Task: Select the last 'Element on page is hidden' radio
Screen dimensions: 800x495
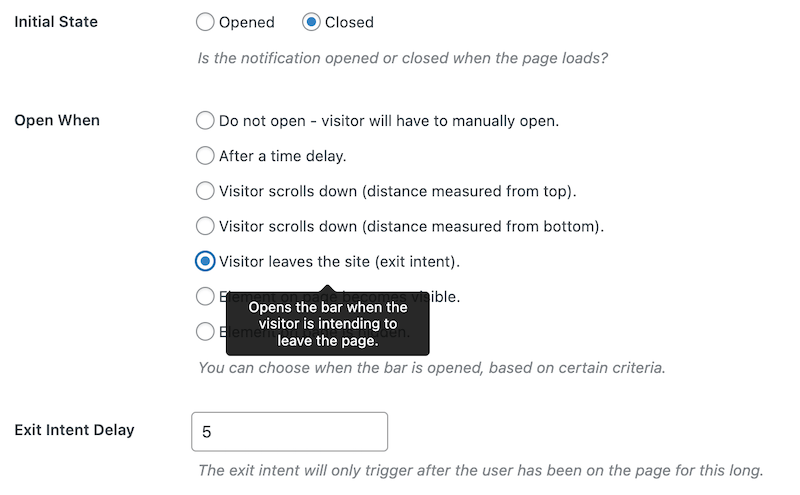Action: tap(205, 332)
